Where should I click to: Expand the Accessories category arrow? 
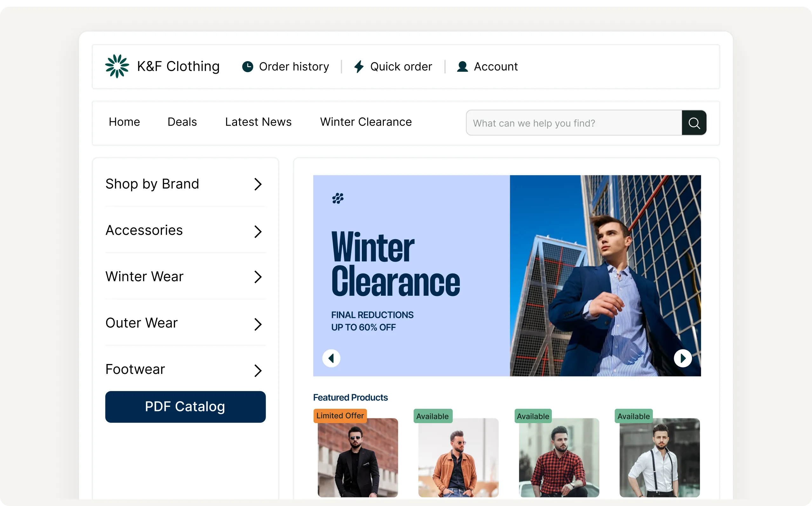click(257, 232)
